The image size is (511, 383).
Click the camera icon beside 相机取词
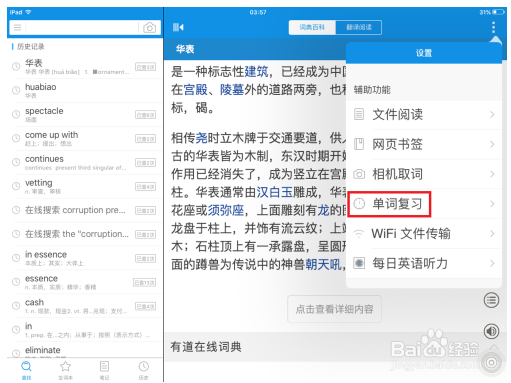pos(359,174)
